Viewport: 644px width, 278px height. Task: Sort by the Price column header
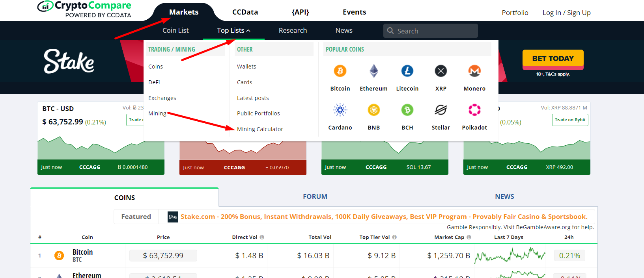coord(163,237)
